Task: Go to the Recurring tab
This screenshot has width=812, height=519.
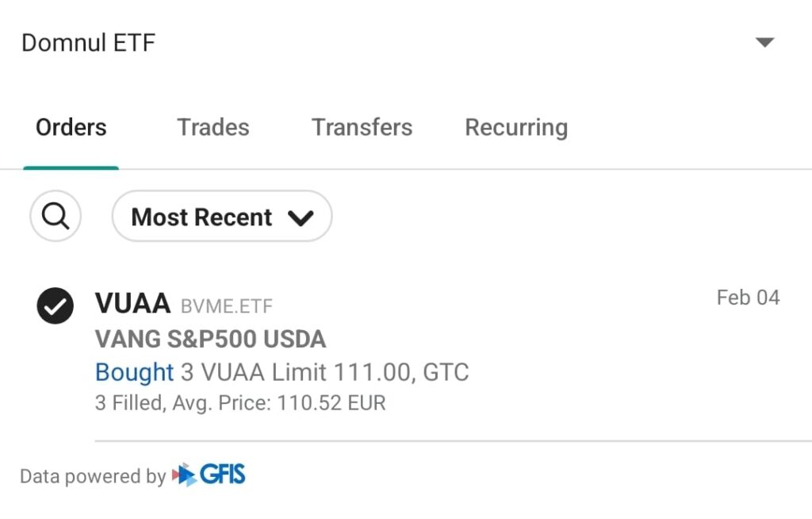Action: (516, 128)
